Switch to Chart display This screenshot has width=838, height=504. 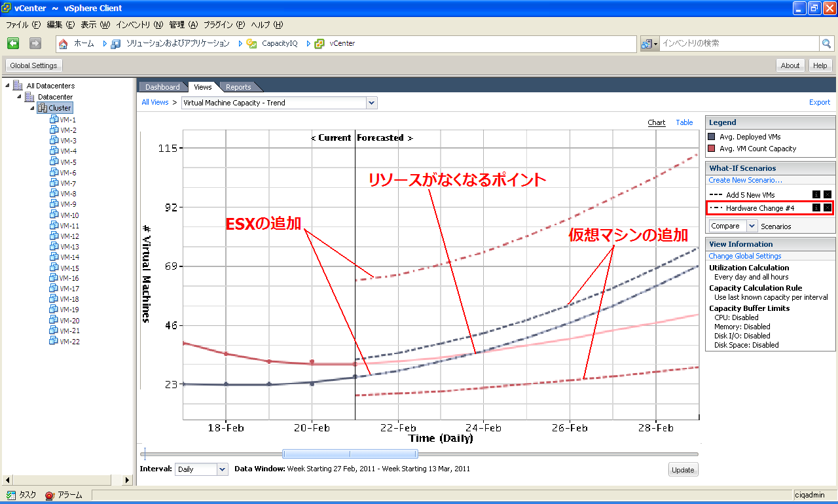(657, 122)
